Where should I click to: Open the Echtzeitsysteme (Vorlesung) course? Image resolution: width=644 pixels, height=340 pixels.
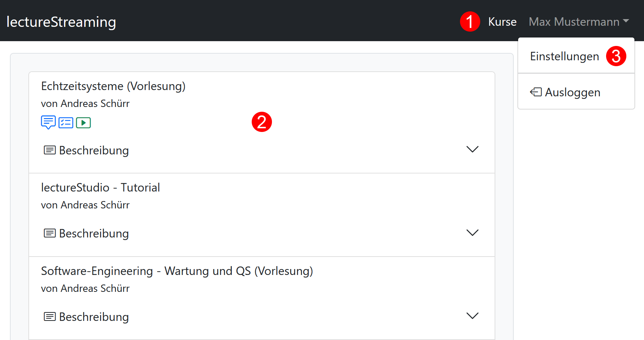click(x=113, y=86)
